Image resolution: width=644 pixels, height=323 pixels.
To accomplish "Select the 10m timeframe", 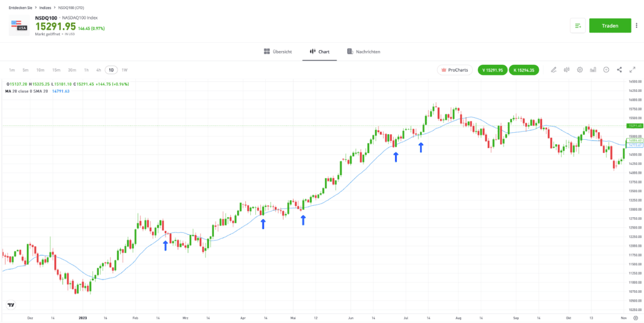I will 40,70.
